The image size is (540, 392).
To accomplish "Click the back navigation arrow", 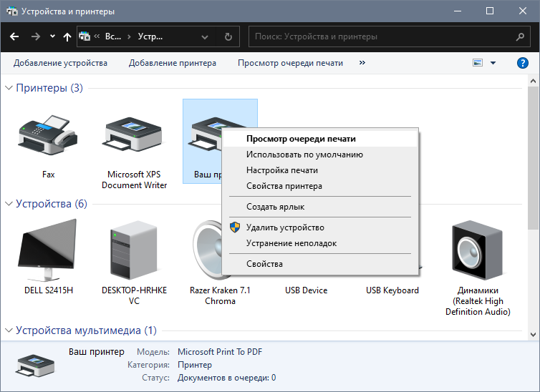I will [x=14, y=36].
